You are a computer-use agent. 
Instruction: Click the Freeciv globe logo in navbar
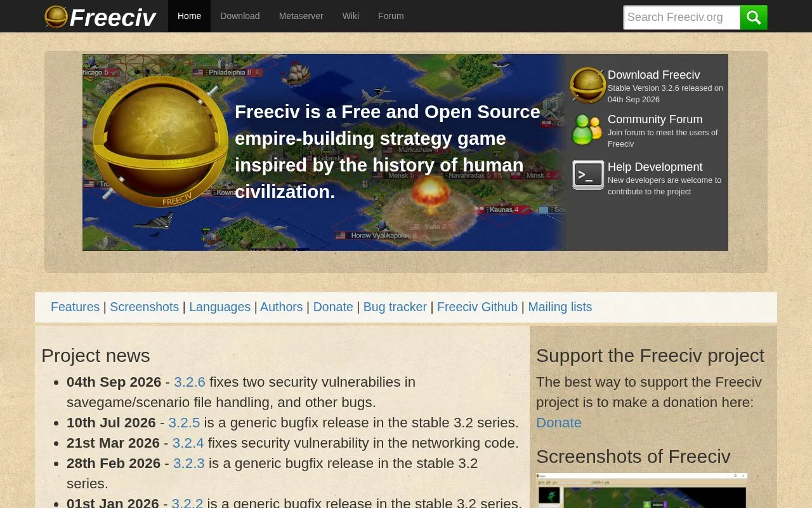(56, 17)
